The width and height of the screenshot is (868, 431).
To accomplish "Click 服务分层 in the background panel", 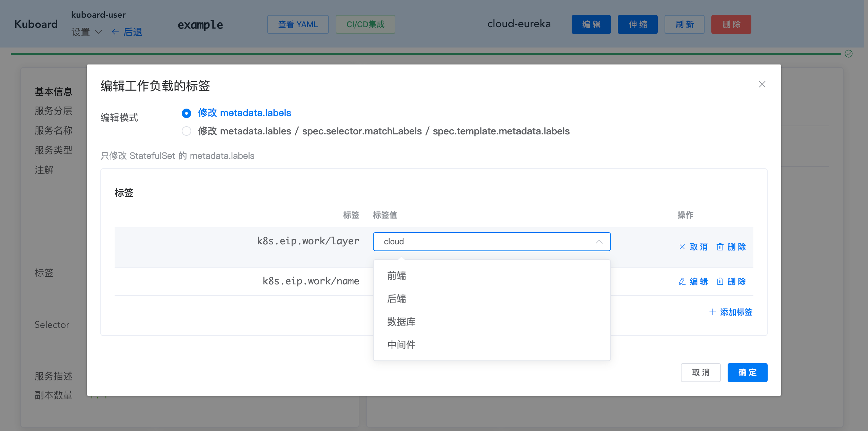I will click(x=54, y=111).
